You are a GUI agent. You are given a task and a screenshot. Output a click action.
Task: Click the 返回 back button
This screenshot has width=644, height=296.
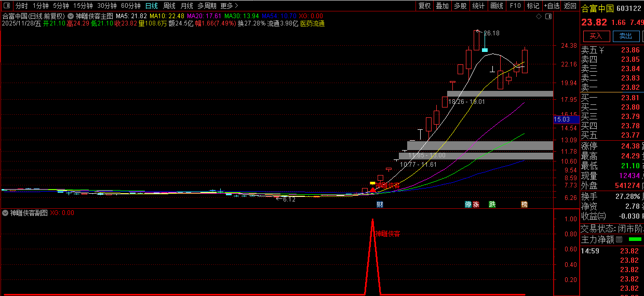coord(570,6)
